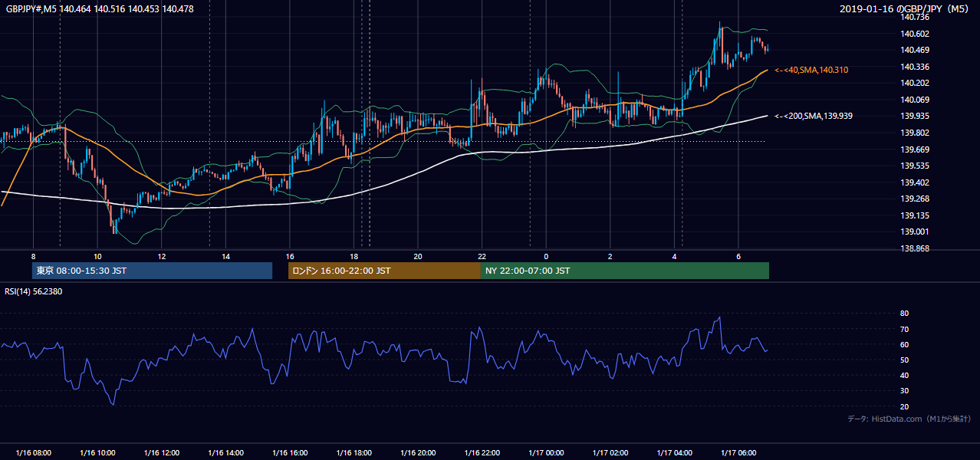Screen dimensions: 980x460
Task: Click the bottom date label 1/16 14:00
Action: click(x=225, y=453)
